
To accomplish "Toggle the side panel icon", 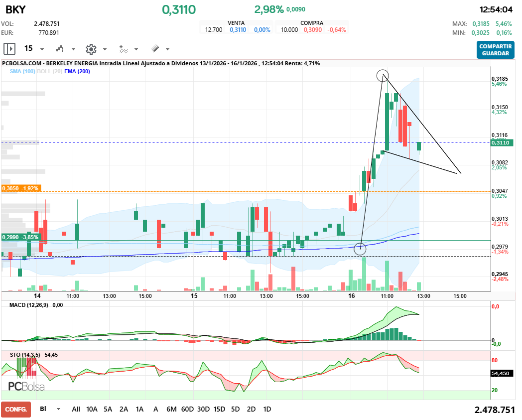I will coord(9,49).
